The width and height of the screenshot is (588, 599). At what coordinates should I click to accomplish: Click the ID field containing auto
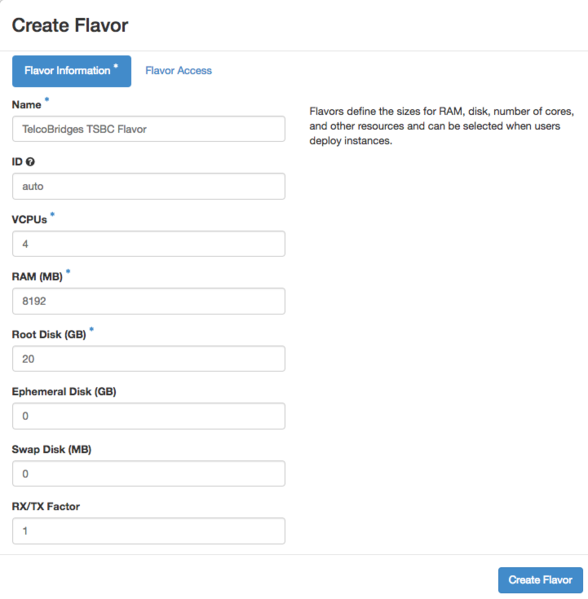(149, 186)
